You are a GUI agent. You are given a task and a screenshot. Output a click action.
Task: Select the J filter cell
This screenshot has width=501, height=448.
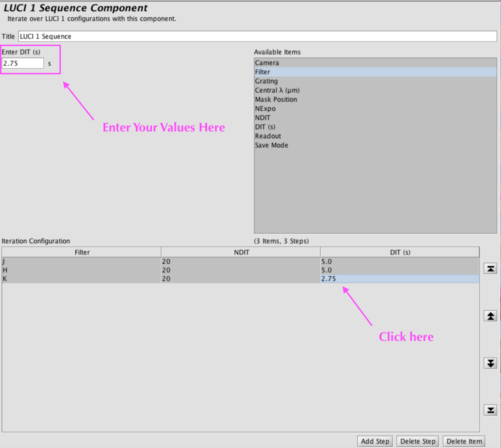(82, 261)
